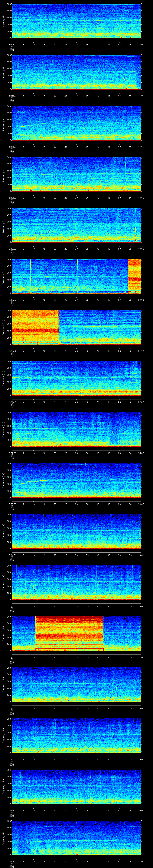Select the 13:16:00 start time label

coord(12,147)
